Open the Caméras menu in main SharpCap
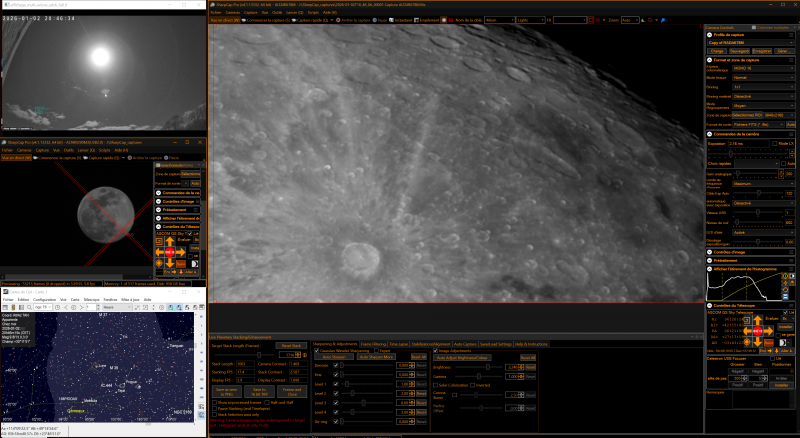 (x=233, y=12)
